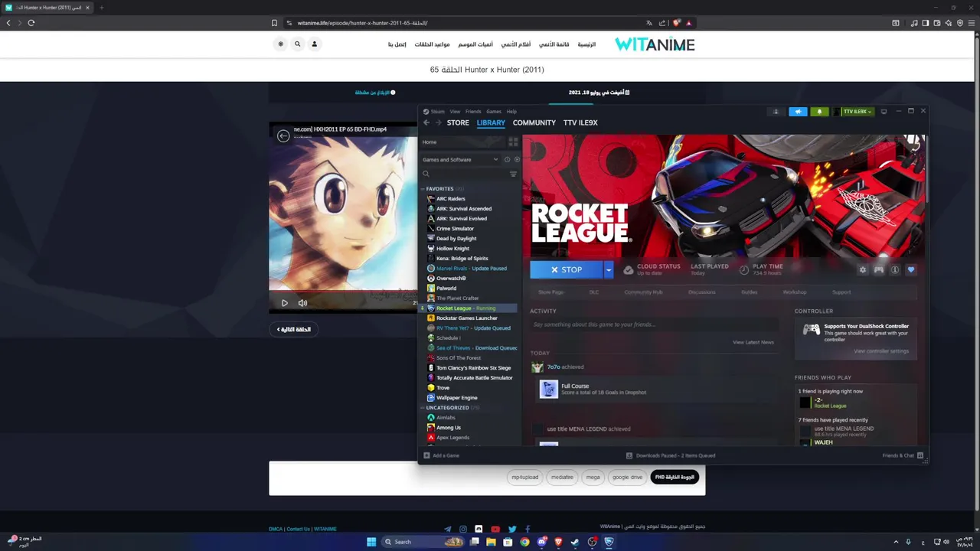980x551 pixels.
Task: Open Rocket League settings gear icon
Action: coord(863,269)
